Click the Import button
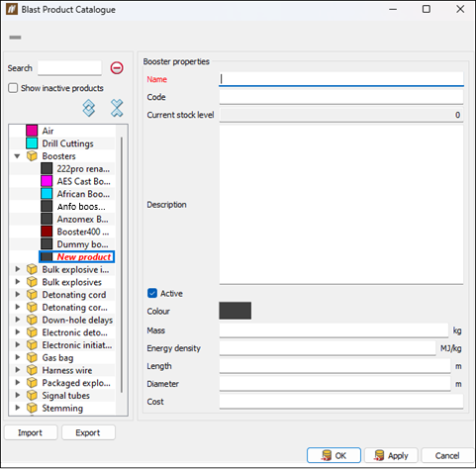The image size is (476, 469). [x=31, y=432]
